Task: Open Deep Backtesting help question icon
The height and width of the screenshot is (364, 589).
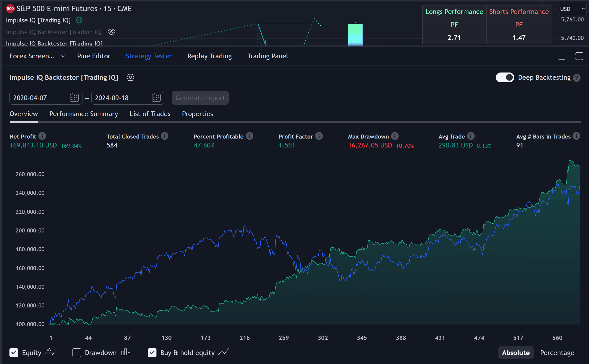Action: [x=577, y=78]
